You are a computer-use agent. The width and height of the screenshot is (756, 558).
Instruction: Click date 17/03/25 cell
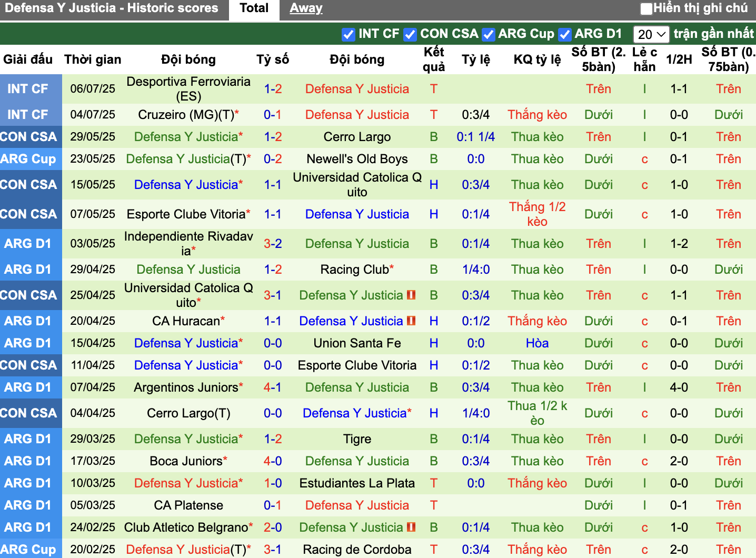[x=93, y=461]
